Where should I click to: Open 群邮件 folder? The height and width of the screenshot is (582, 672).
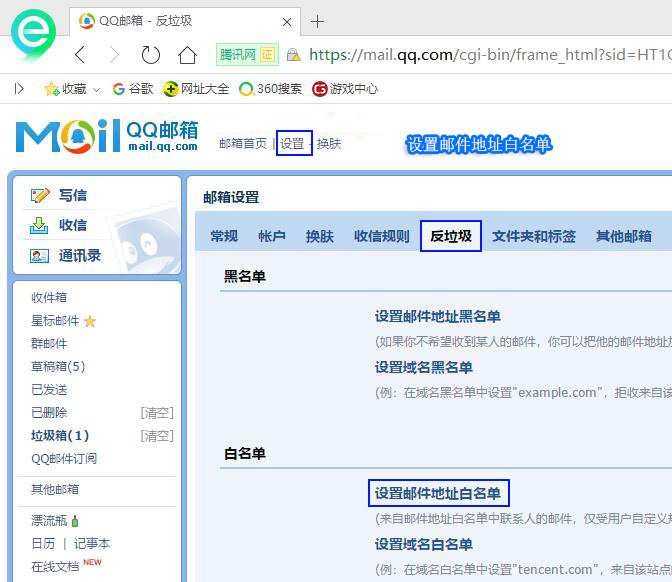(x=49, y=344)
